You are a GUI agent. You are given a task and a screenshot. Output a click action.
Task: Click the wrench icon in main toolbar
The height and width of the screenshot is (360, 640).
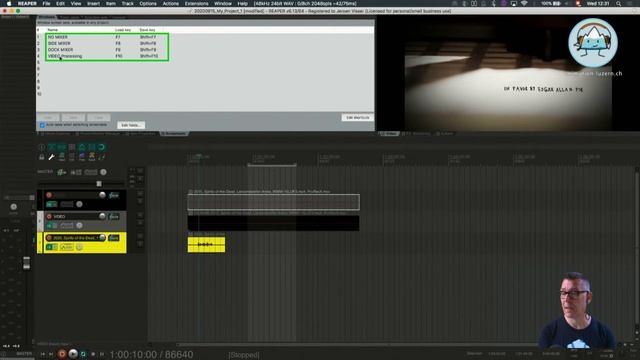(51, 157)
